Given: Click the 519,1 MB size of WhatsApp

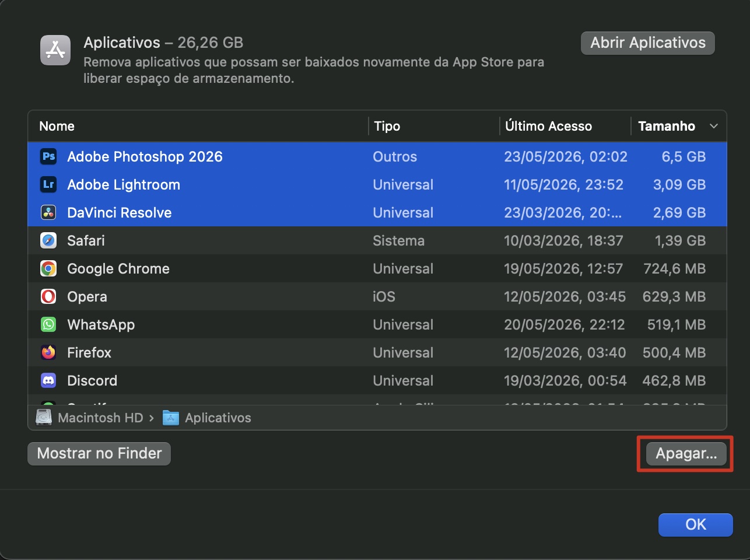Looking at the screenshot, I should click(677, 324).
